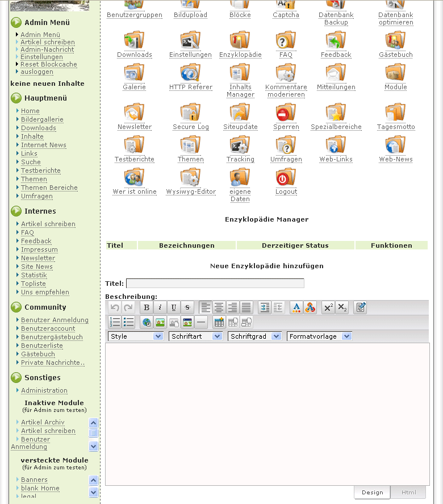This screenshot has height=504, width=443.
Task: Toggle underline text formatting
Action: 174,308
